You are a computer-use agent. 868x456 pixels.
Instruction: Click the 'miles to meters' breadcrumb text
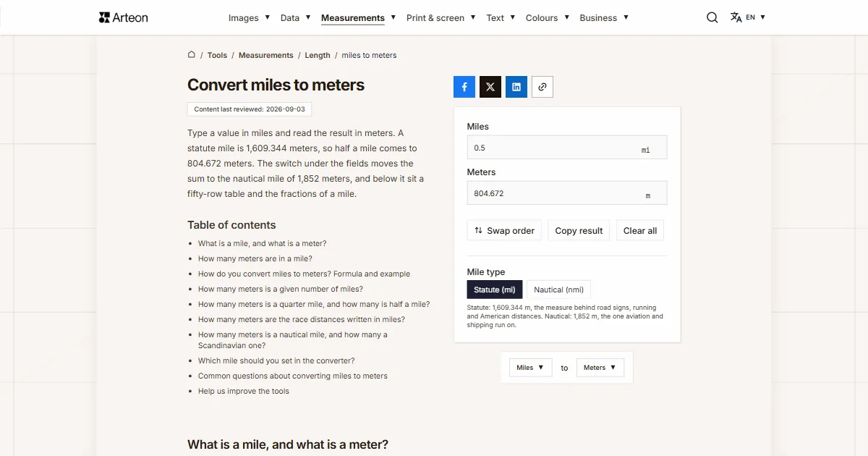[369, 55]
